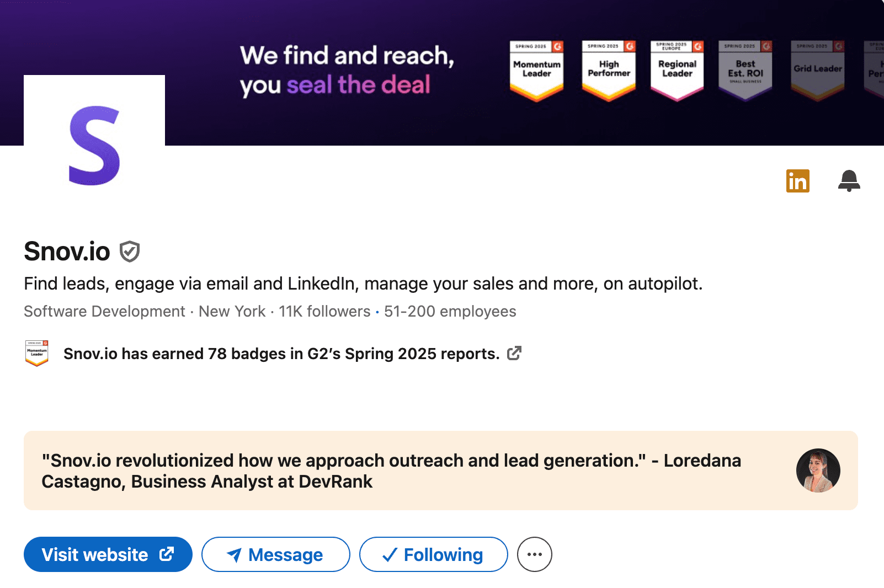Click the small G2 badge icon

click(x=37, y=353)
